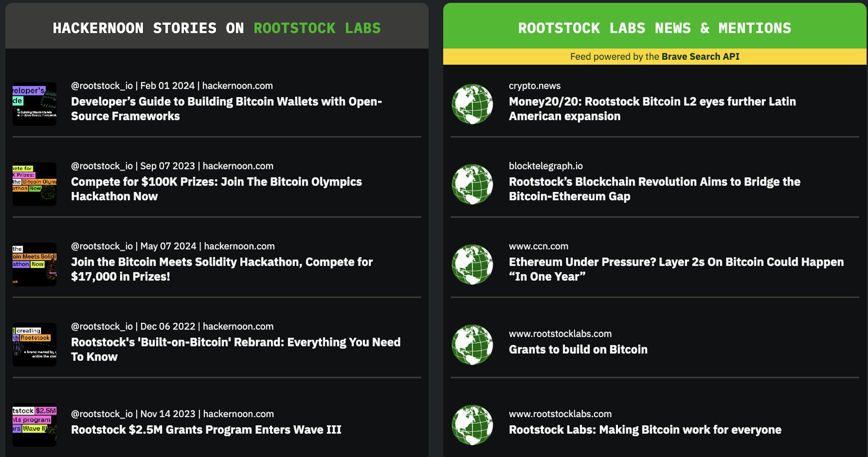Click the Bitcoin Olympics Hackathon story thumbnail
868x457 pixels.
(x=35, y=183)
